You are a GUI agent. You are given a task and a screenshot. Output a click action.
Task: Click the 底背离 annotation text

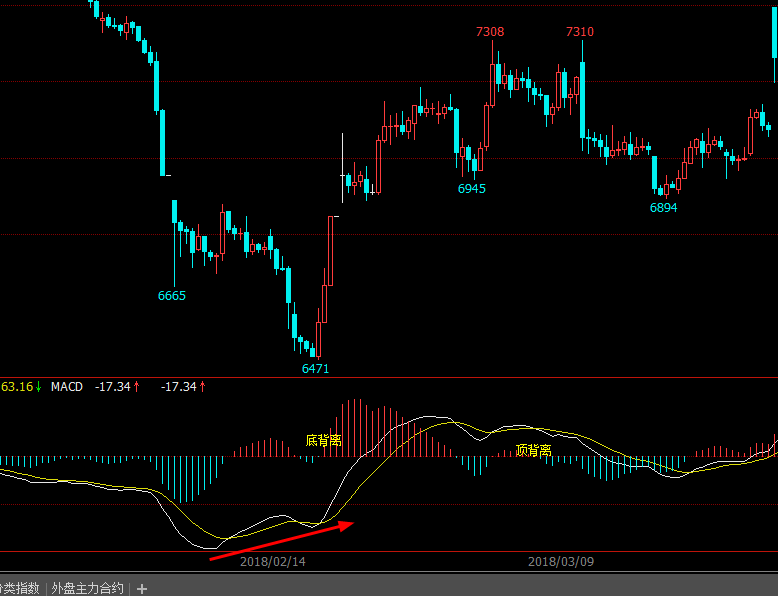click(x=324, y=440)
